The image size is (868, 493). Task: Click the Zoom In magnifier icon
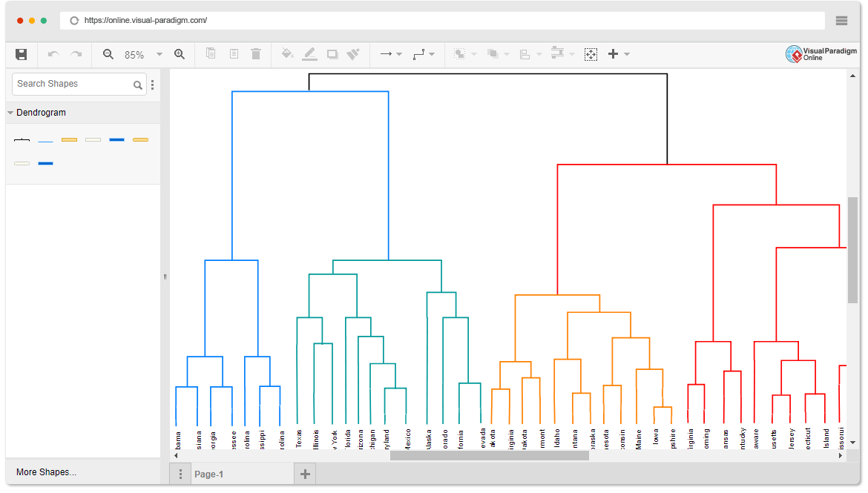click(180, 54)
